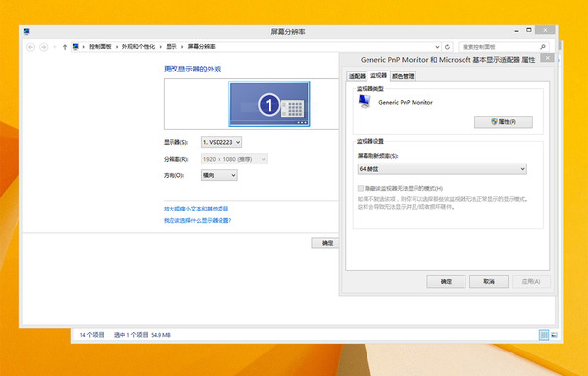Viewport: 588px width, 376px height.
Task: Switch to details view in status bar
Action: pos(543,335)
